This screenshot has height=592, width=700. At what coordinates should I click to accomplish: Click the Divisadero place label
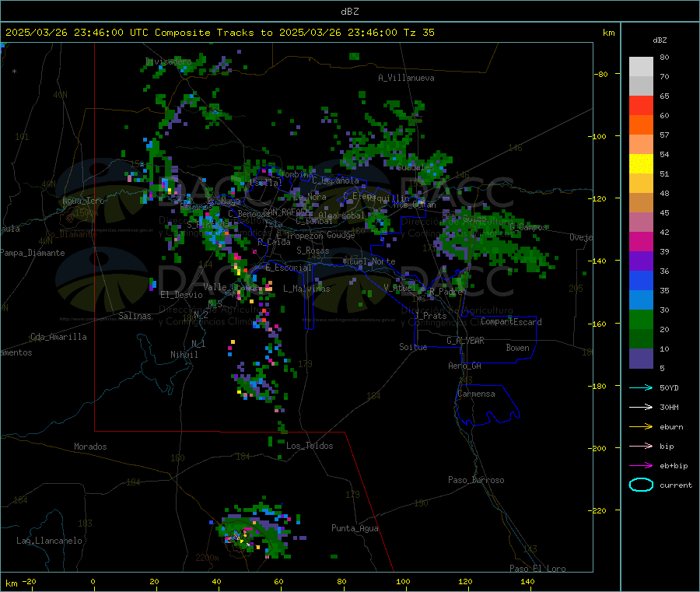(x=168, y=61)
